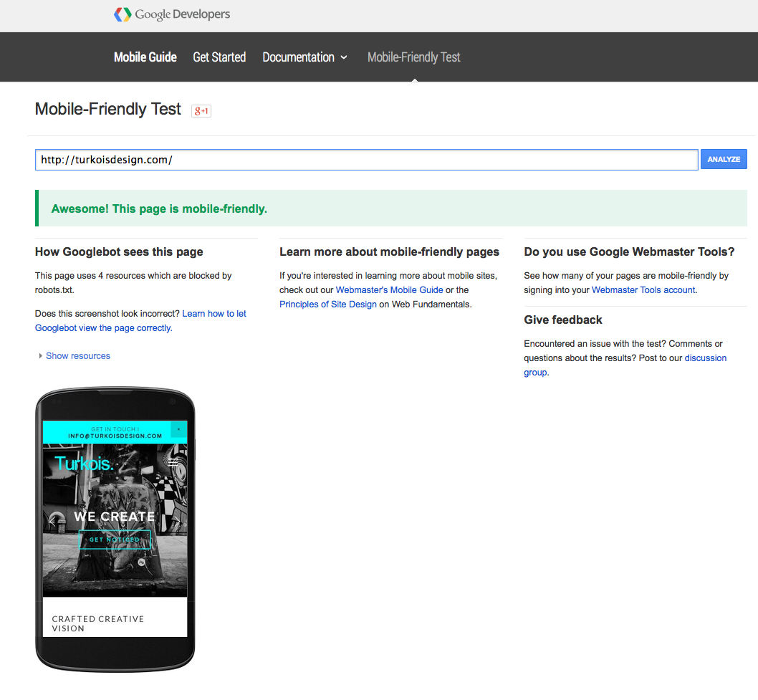Expand the Documentation dropdown
The width and height of the screenshot is (758, 700).
304,57
